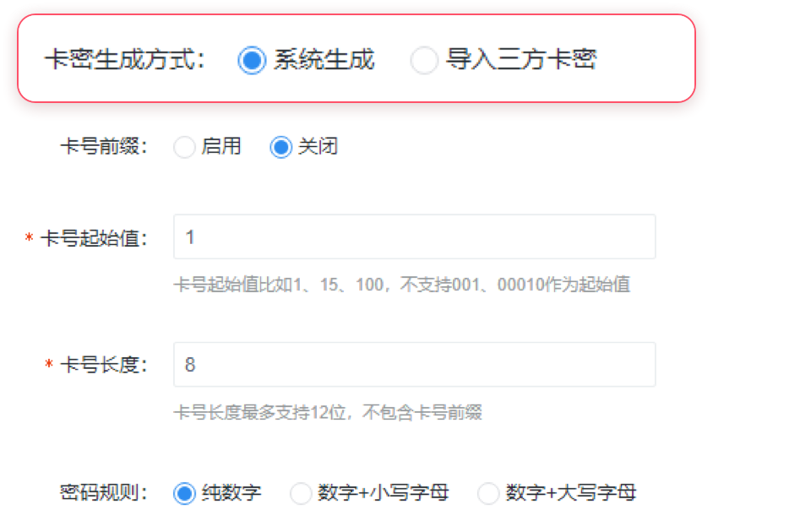811x532 pixels.
Task: Click the 卡号起始值 field label
Action: (94, 238)
